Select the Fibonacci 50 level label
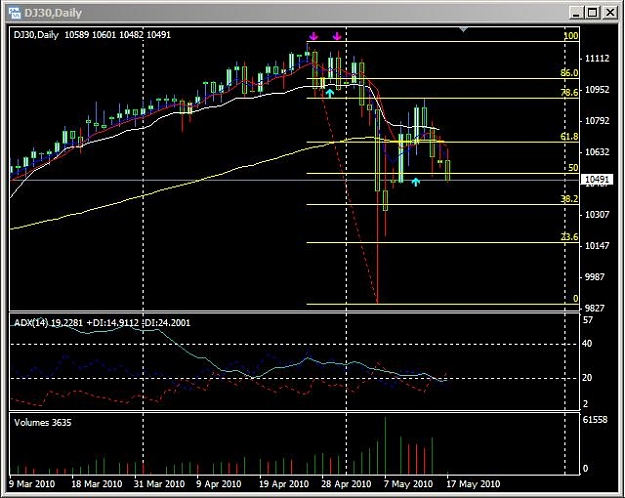Image resolution: width=625 pixels, height=498 pixels. point(573,168)
